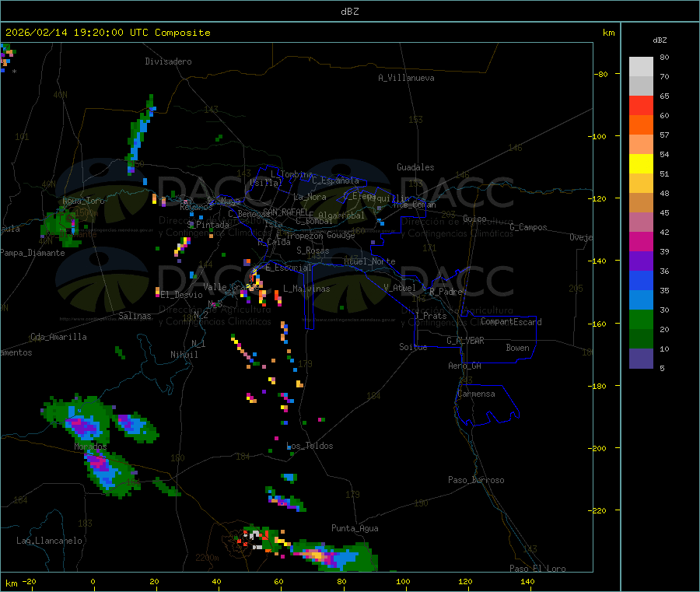This screenshot has height=592, width=700.
Task: Select the Los_Toldos location label
Action: click(x=310, y=446)
